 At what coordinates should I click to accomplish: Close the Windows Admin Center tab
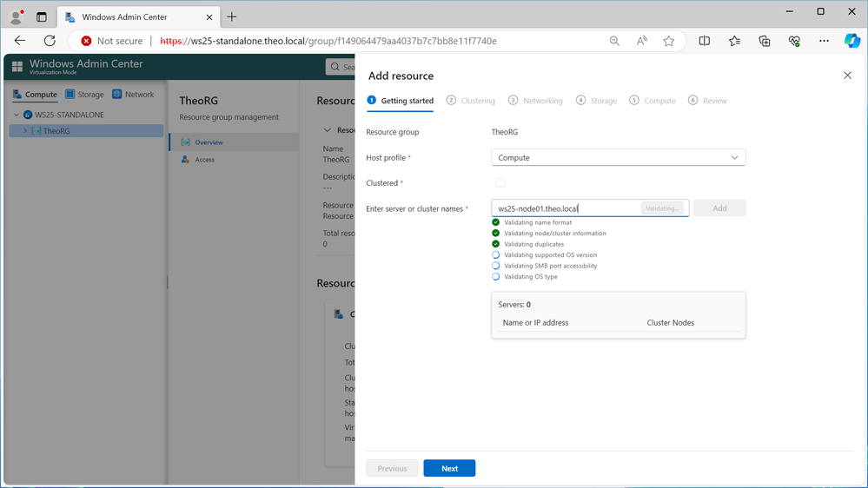pos(209,17)
